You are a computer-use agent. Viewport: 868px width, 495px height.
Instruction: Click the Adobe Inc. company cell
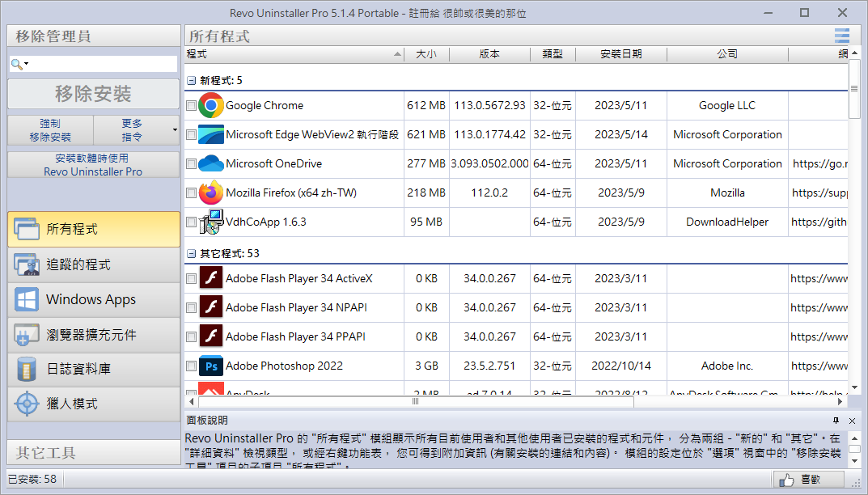[727, 366]
